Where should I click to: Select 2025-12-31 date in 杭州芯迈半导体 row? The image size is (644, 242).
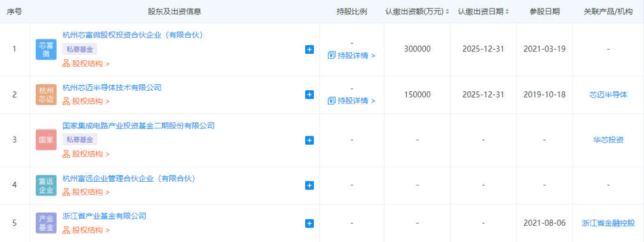(483, 94)
